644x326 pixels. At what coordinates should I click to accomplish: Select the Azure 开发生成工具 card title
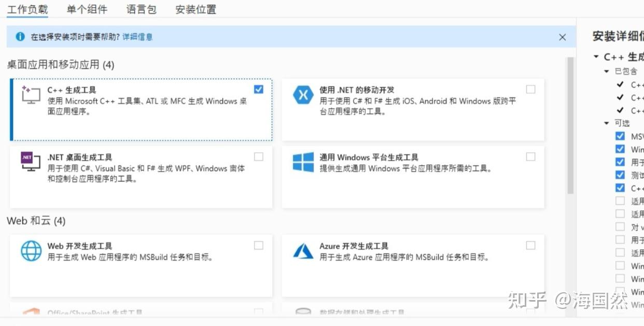[x=354, y=246]
